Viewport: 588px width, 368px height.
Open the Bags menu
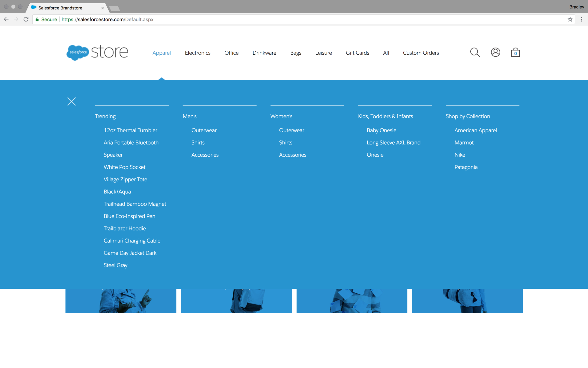point(296,53)
